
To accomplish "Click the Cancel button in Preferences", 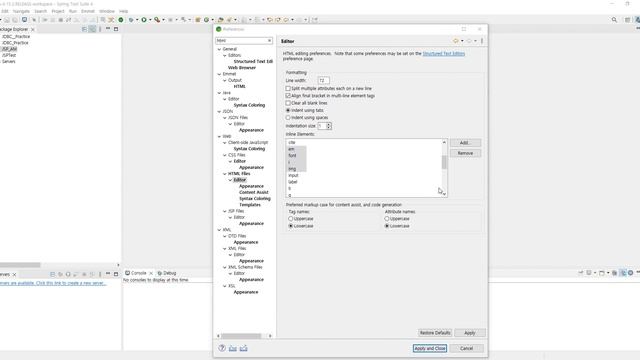I will tap(467, 348).
